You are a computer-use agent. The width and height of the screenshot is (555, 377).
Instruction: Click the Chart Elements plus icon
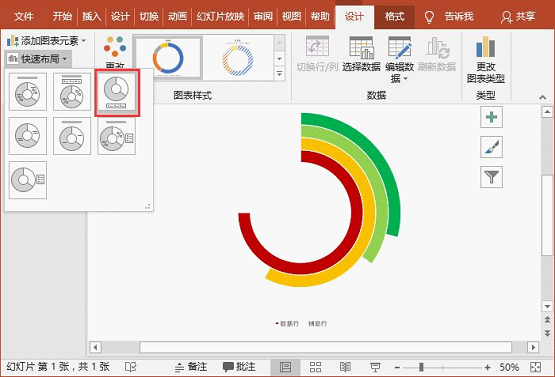[491, 117]
